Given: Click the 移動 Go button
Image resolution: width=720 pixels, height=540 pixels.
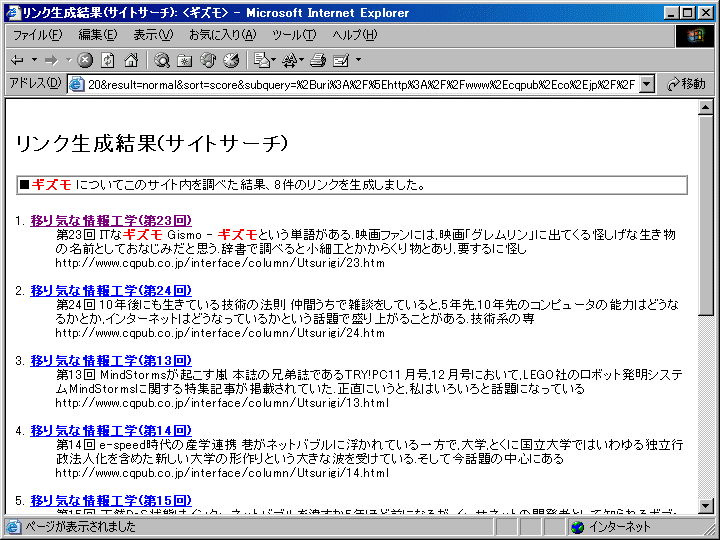Looking at the screenshot, I should pos(686,84).
